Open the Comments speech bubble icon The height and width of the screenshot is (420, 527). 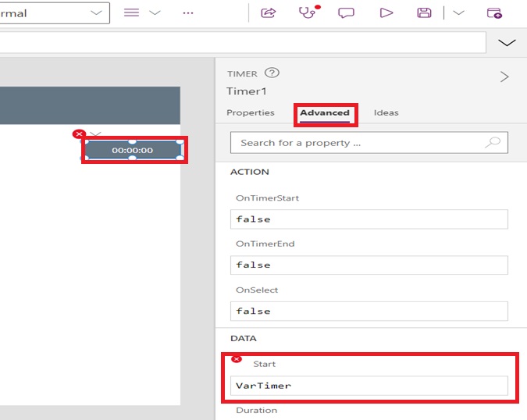(x=346, y=12)
